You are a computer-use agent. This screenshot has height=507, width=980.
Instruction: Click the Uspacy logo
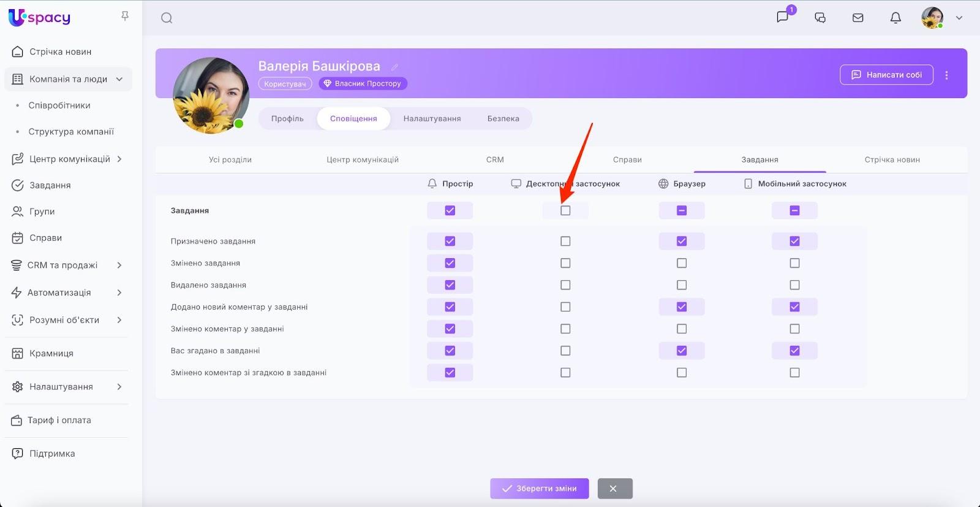click(x=40, y=18)
